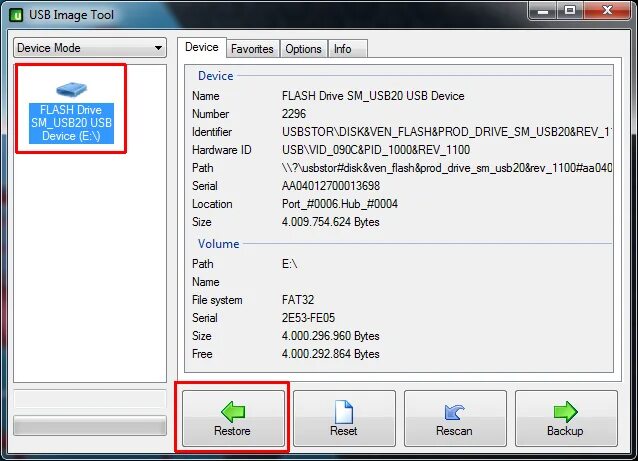
Task: Click Hardware ID value USB\VID_090C&PID_1000&REV_1100
Action: click(376, 150)
